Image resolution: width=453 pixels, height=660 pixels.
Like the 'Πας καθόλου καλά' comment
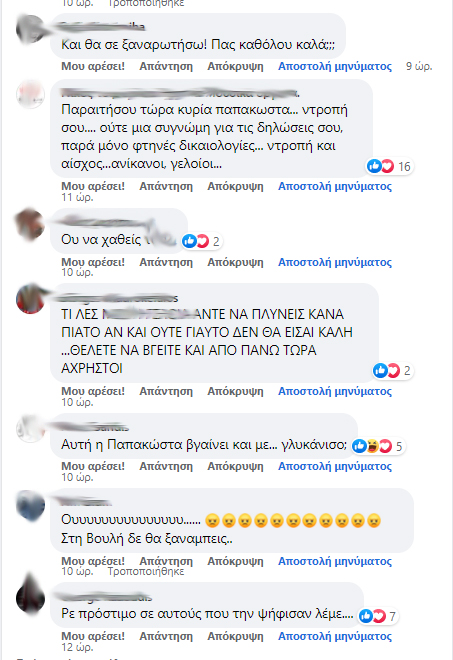tap(93, 66)
